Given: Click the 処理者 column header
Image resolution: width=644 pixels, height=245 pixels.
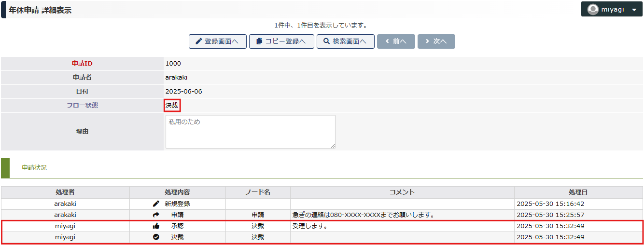Looking at the screenshot, I should (x=65, y=192).
